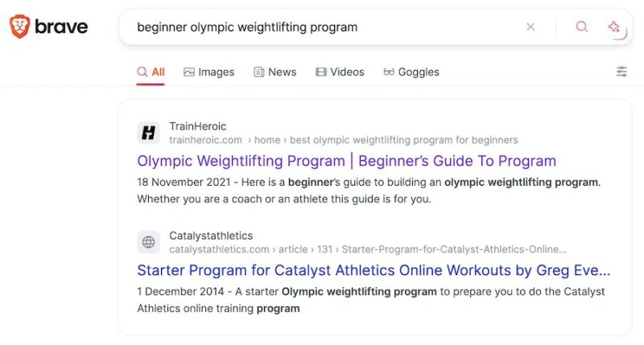The width and height of the screenshot is (644, 345).
Task: Click the TrainHeroic site favicon
Action: click(148, 133)
